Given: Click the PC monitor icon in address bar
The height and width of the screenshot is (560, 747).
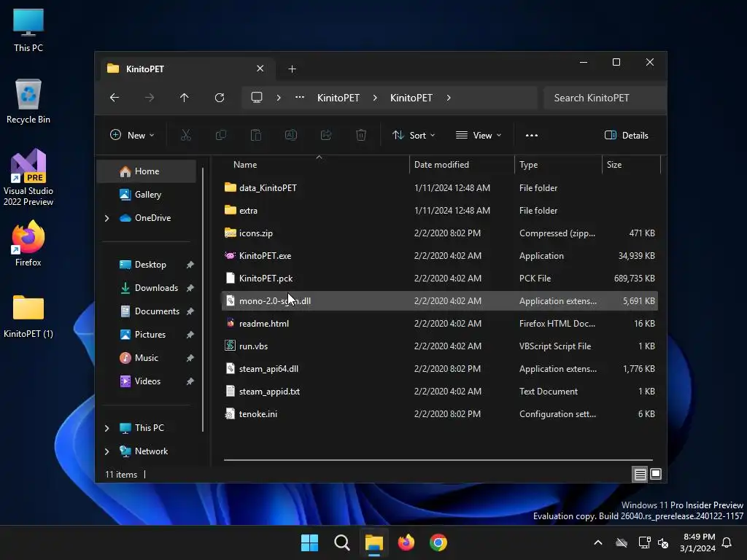Looking at the screenshot, I should click(x=257, y=98).
